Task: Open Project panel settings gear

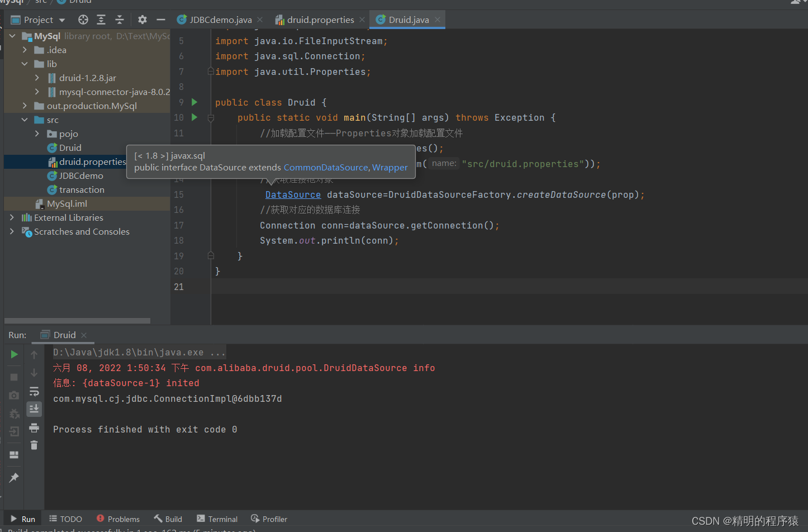Action: pyautogui.click(x=142, y=20)
